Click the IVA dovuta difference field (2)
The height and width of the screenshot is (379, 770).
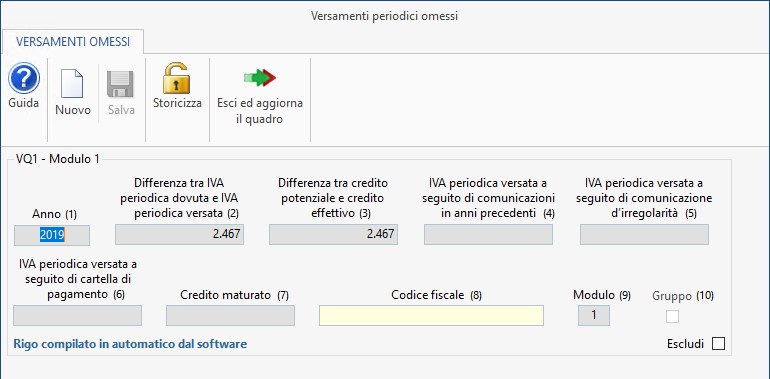pyautogui.click(x=179, y=234)
